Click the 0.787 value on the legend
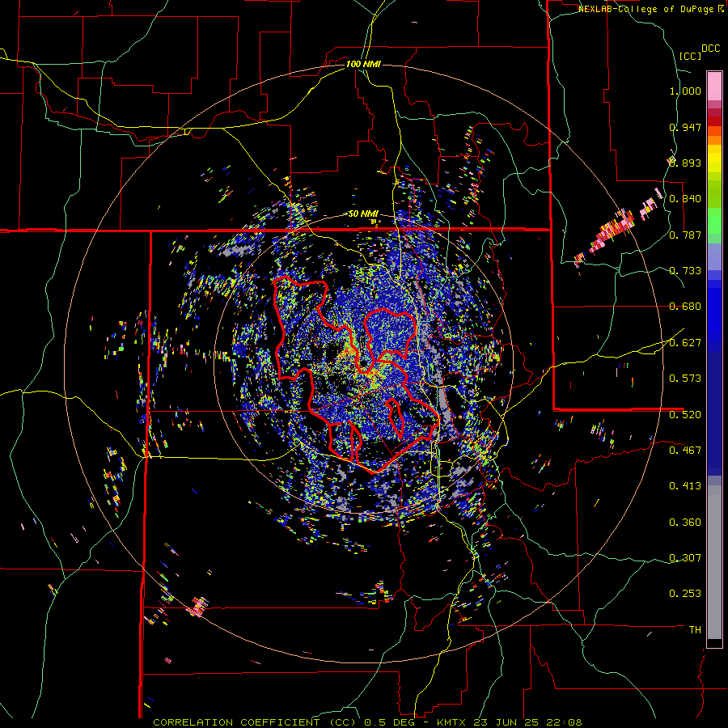 click(685, 235)
